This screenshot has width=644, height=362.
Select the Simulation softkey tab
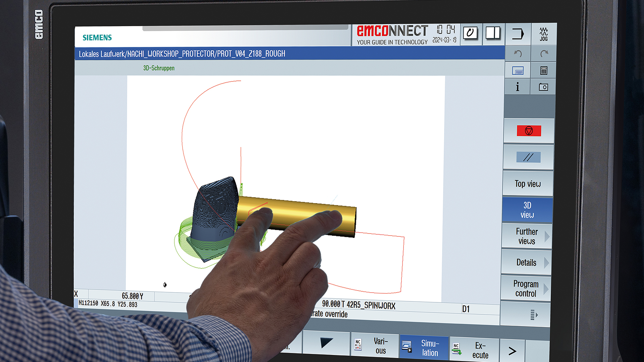[x=424, y=348]
